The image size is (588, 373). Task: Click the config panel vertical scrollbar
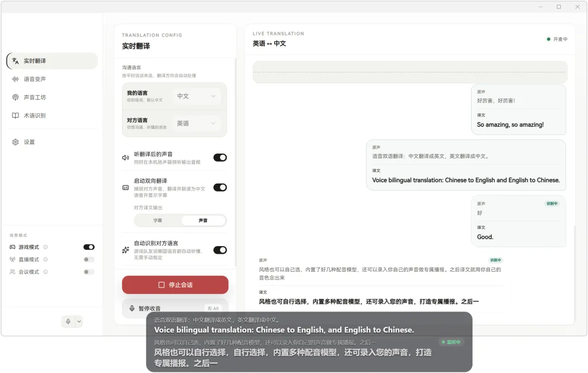click(x=236, y=161)
